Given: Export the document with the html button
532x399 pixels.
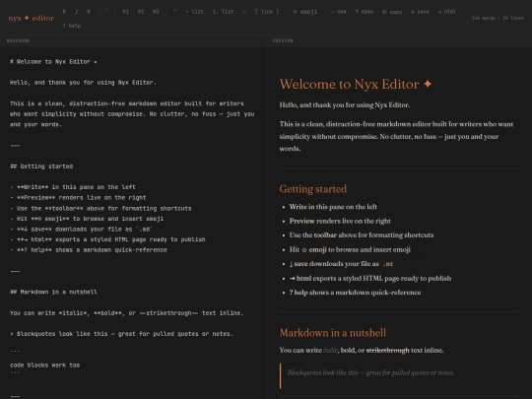Looking at the screenshot, I should coord(447,12).
